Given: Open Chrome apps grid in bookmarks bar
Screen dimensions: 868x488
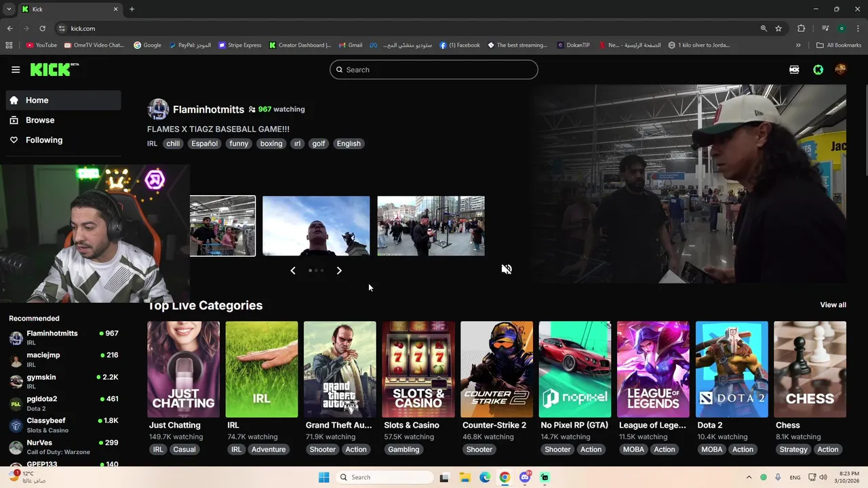Looking at the screenshot, I should click(x=9, y=45).
